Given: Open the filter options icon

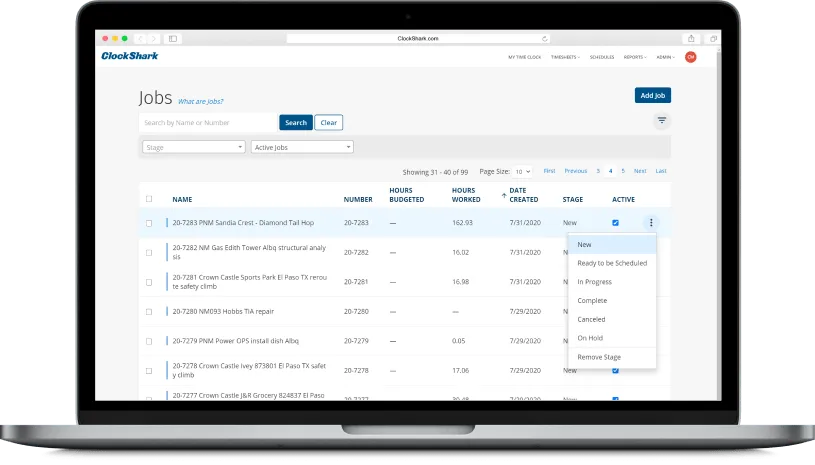Looking at the screenshot, I should click(662, 121).
